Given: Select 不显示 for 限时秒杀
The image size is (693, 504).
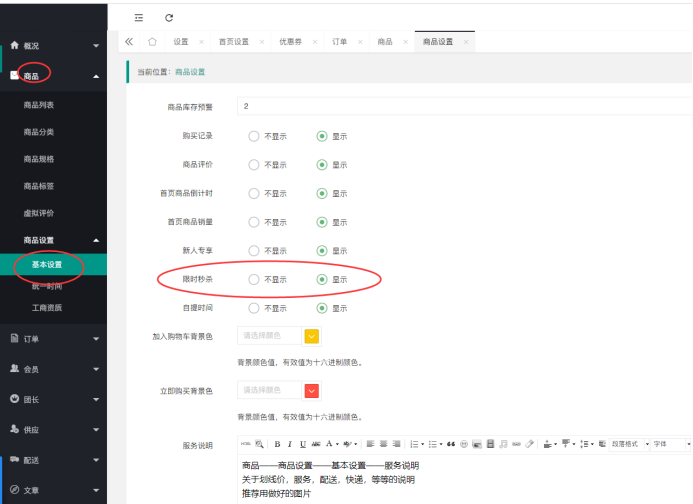Looking at the screenshot, I should (x=254, y=280).
